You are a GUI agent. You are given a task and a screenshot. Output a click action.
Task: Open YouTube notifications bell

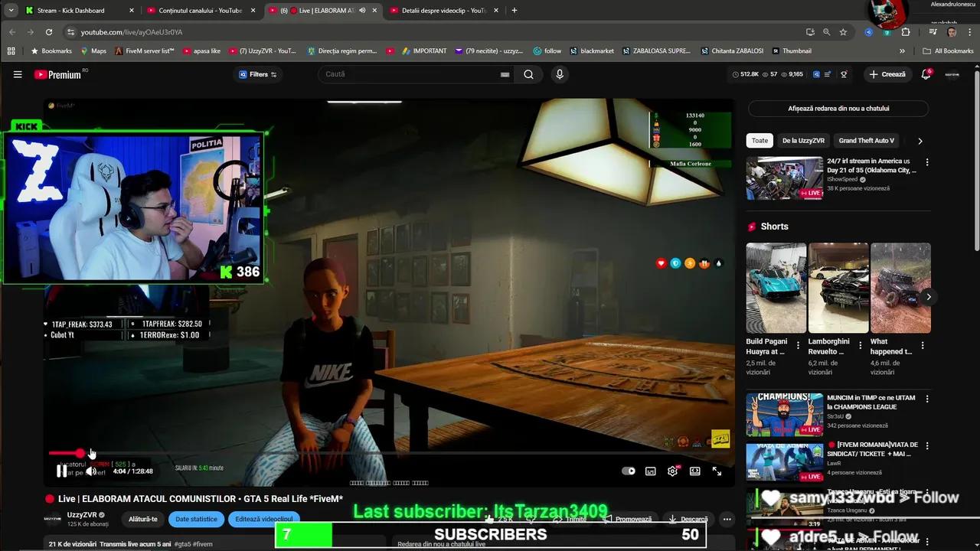coord(926,74)
